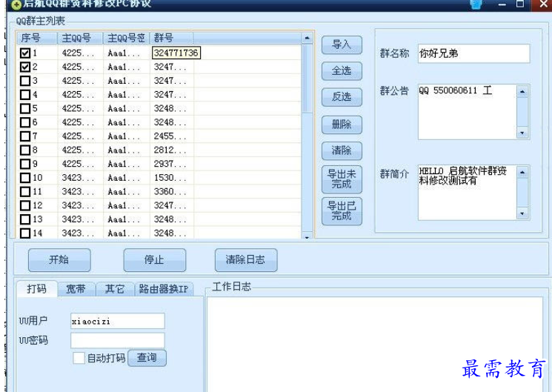Click the cell showing 324771736
Image resolution: width=552 pixels, height=392 pixels.
click(x=176, y=53)
